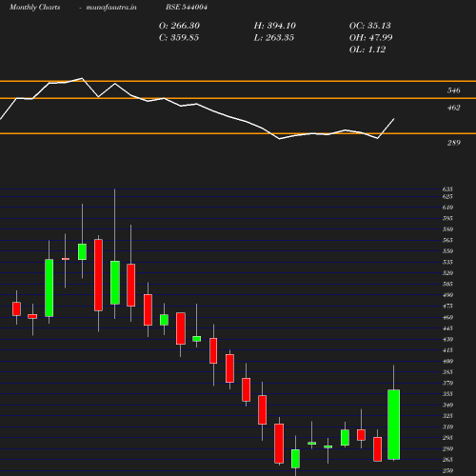
Task: Click the 'BSE 544004' symbol label
Action: click(x=187, y=8)
